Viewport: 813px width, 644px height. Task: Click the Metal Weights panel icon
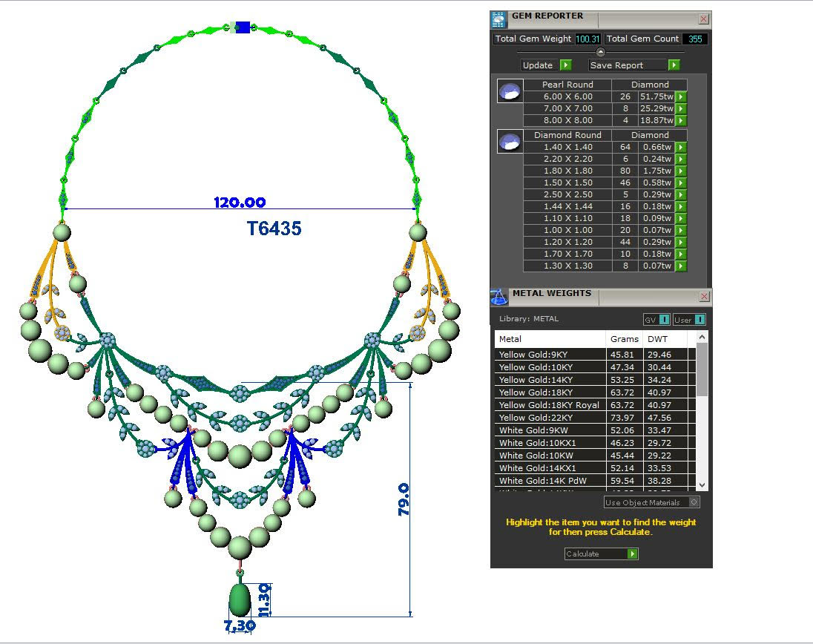(x=499, y=297)
